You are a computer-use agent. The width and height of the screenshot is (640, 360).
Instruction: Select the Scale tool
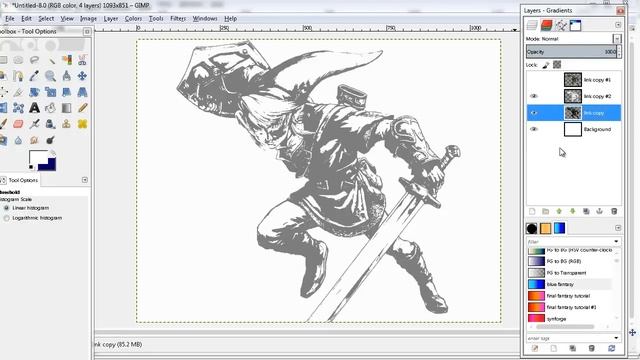[x=51, y=92]
